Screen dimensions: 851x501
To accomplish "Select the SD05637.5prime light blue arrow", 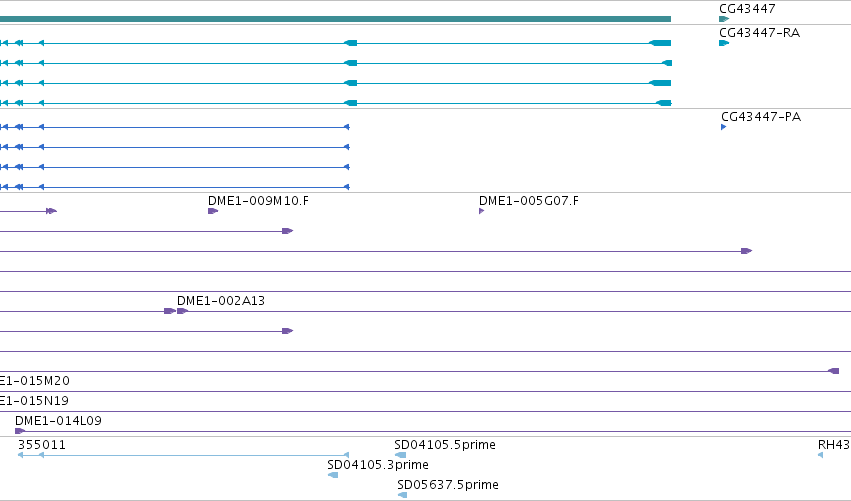I will pos(403,495).
